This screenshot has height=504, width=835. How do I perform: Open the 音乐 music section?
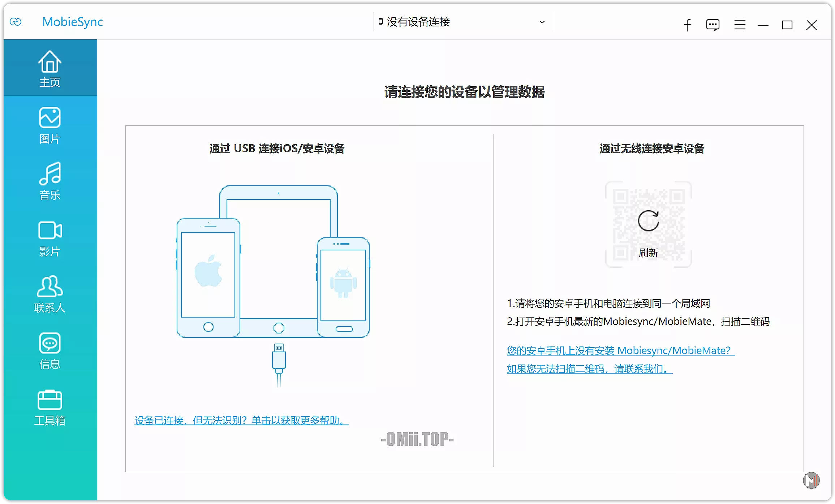click(50, 181)
